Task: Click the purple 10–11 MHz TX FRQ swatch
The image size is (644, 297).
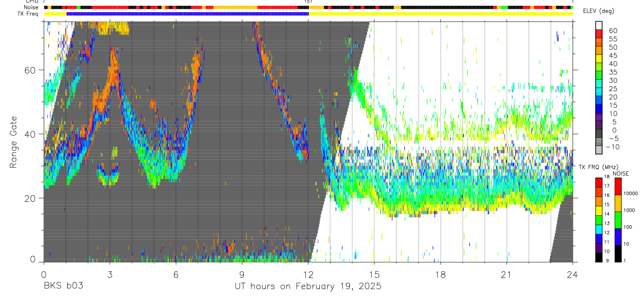Action: [599, 247]
